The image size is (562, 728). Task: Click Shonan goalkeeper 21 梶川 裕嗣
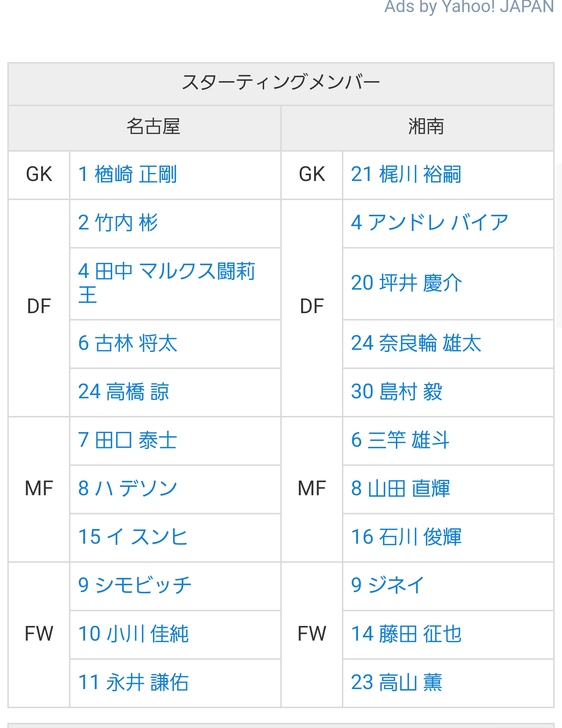click(406, 174)
